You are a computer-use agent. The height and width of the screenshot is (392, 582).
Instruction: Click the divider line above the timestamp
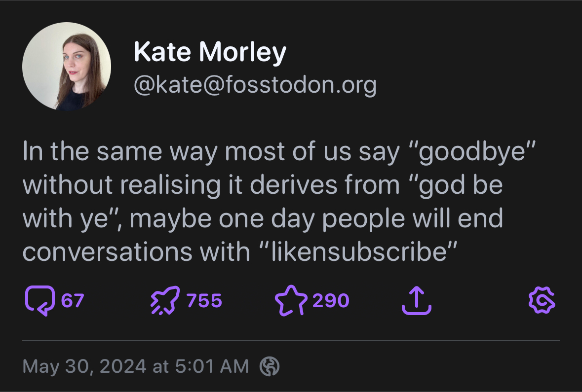[291, 340]
